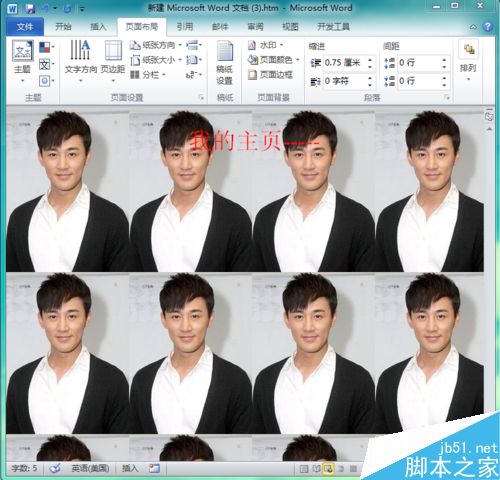Collapse the ribbon with the chevron button
Image resolution: width=500 pixels, height=480 pixels.
473,27
